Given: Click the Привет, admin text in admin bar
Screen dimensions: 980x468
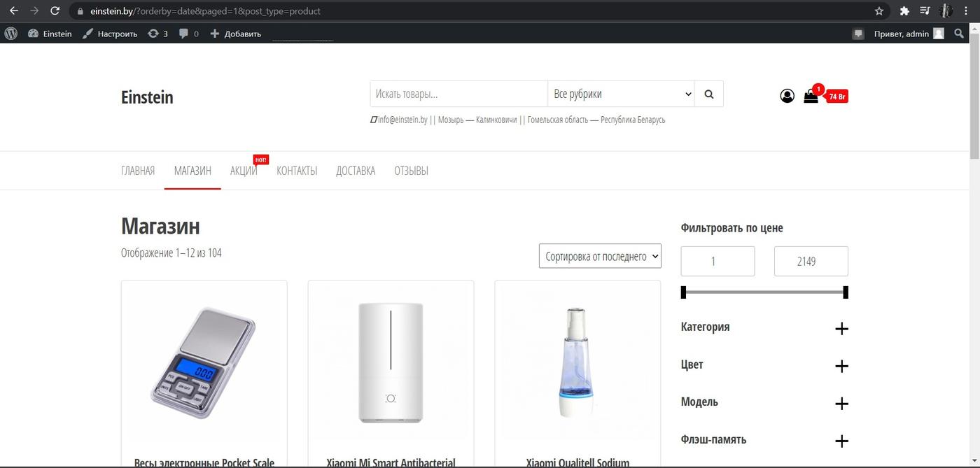Looking at the screenshot, I should [x=902, y=34].
